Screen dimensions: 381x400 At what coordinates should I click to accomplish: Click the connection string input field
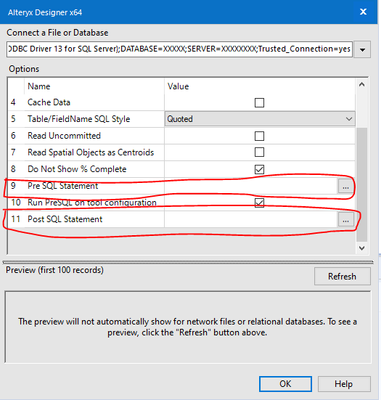(x=179, y=49)
